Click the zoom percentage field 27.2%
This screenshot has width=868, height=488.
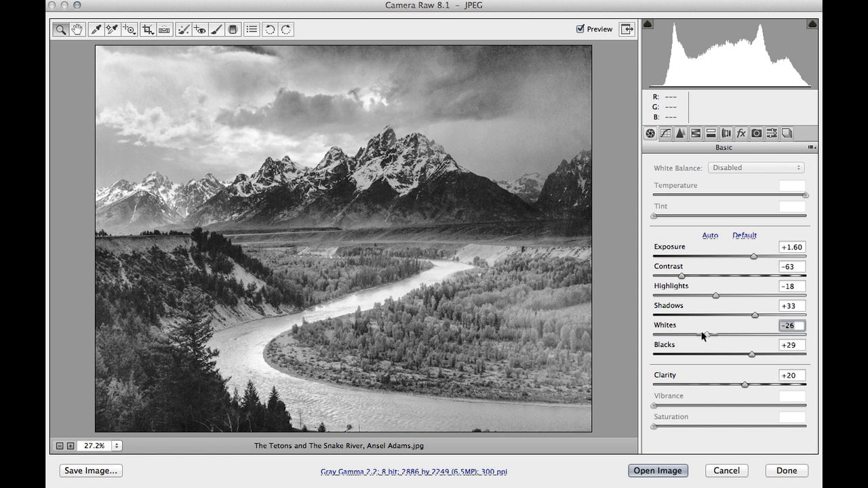[x=94, y=445]
